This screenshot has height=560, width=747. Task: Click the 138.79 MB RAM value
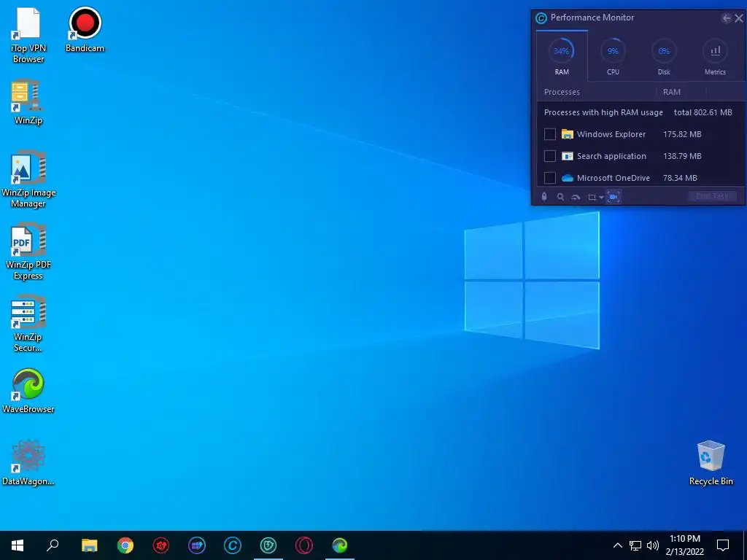coord(682,156)
